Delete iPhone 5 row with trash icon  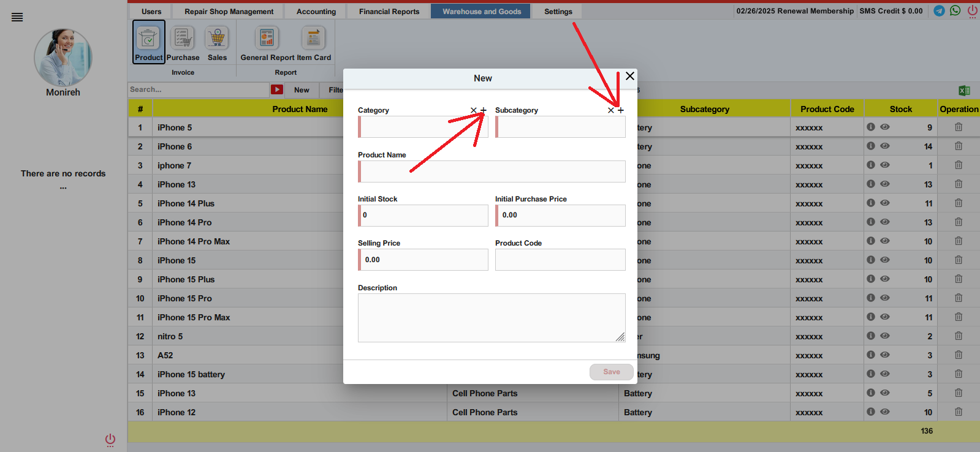pos(959,127)
